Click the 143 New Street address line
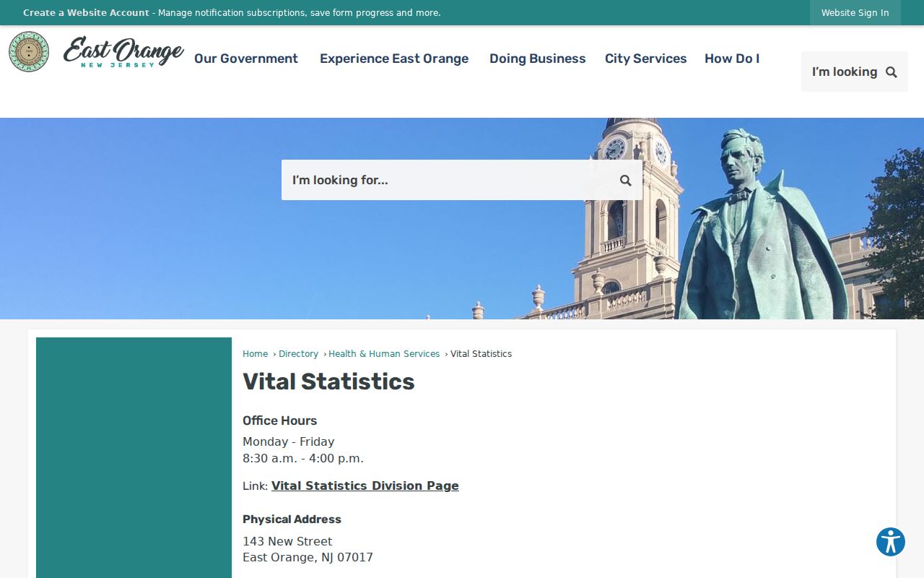Image resolution: width=924 pixels, height=578 pixels. (287, 541)
